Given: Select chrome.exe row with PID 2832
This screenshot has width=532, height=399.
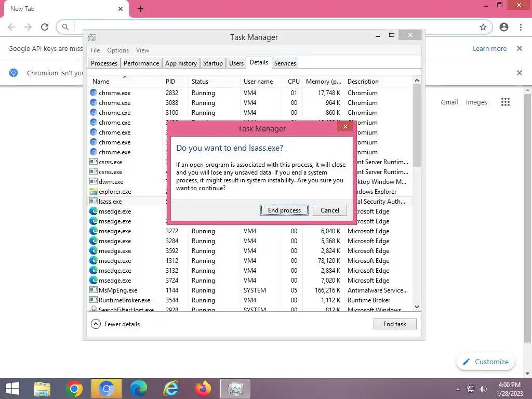Looking at the screenshot, I should (250, 93).
